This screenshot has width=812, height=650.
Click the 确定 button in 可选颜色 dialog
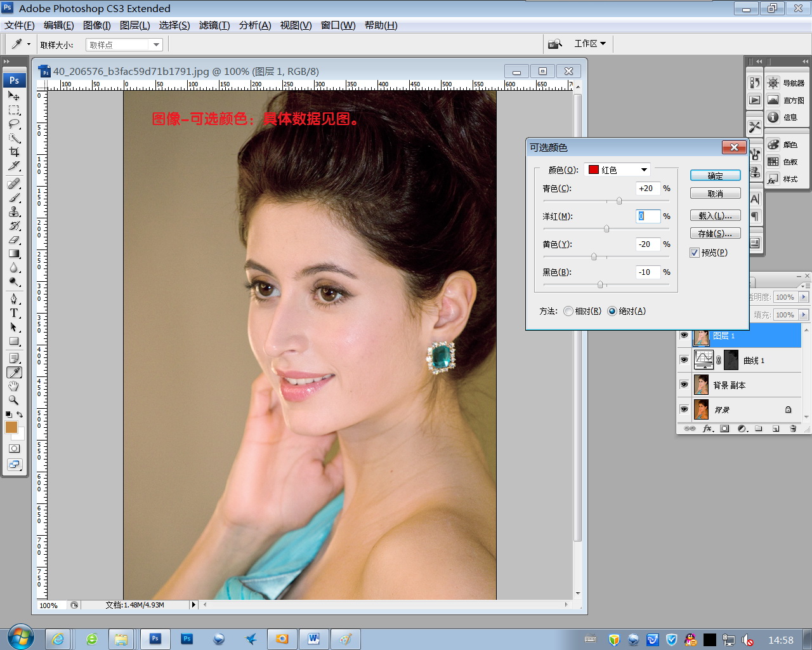coord(715,175)
